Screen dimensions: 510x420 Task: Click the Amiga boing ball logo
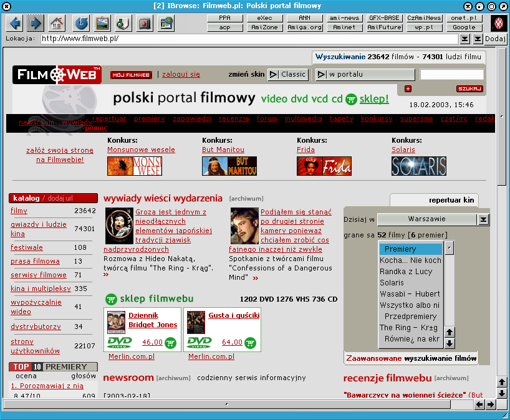click(498, 23)
